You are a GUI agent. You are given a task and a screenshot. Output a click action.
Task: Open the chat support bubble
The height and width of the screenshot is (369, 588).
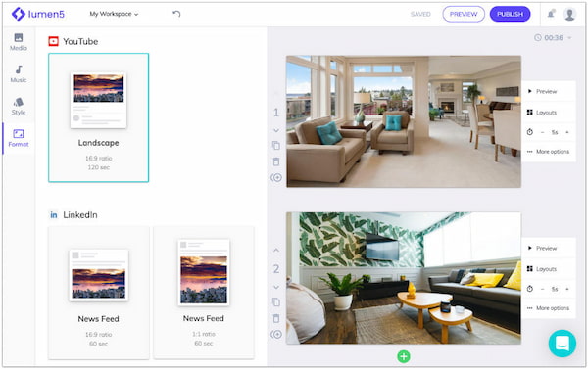pyautogui.click(x=563, y=344)
